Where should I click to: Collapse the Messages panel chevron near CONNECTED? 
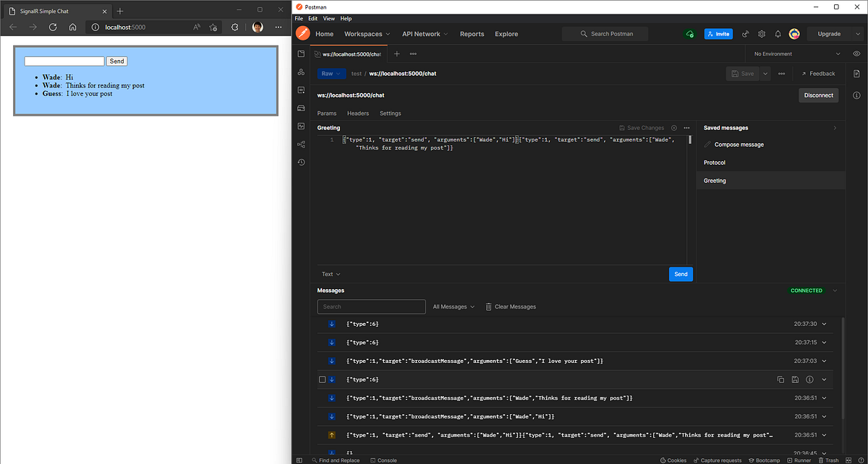835,291
